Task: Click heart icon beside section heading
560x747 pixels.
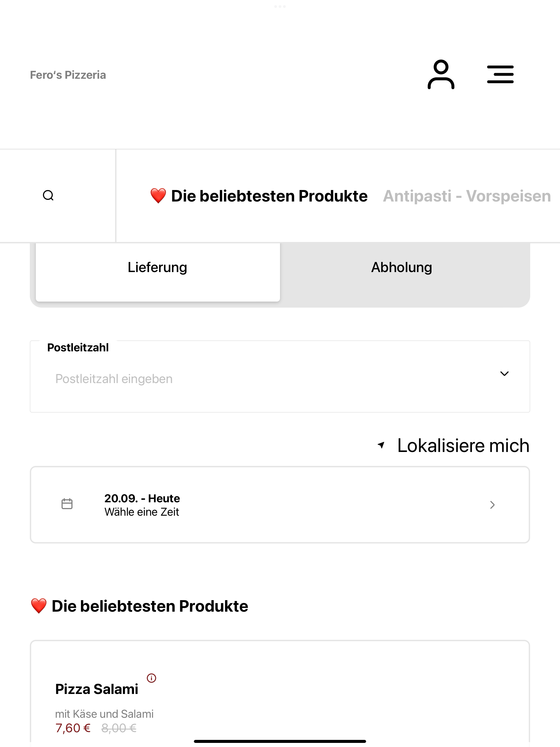Action: click(x=39, y=606)
